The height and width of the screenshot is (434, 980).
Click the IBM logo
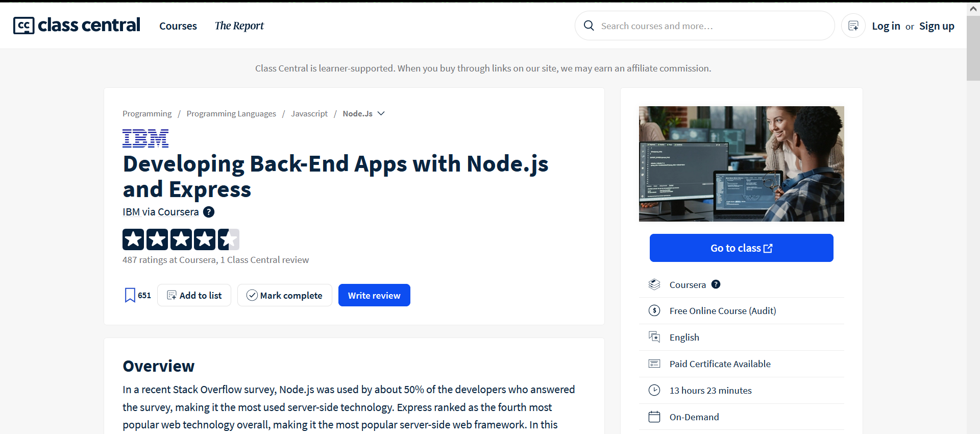coord(145,138)
